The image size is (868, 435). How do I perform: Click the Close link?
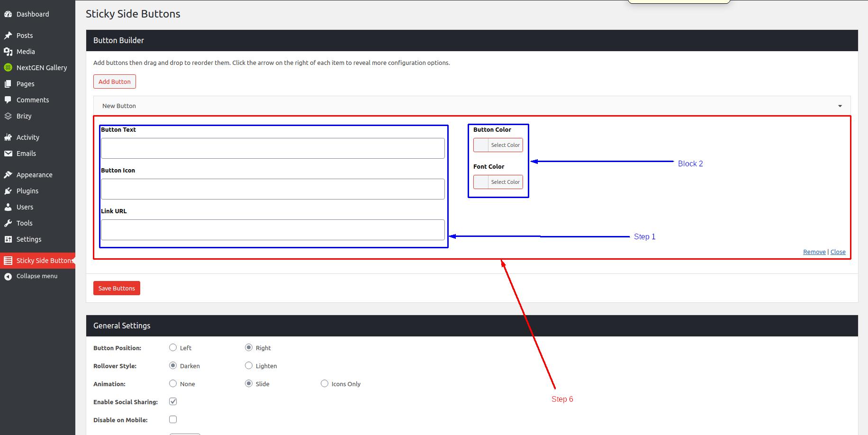pos(838,252)
